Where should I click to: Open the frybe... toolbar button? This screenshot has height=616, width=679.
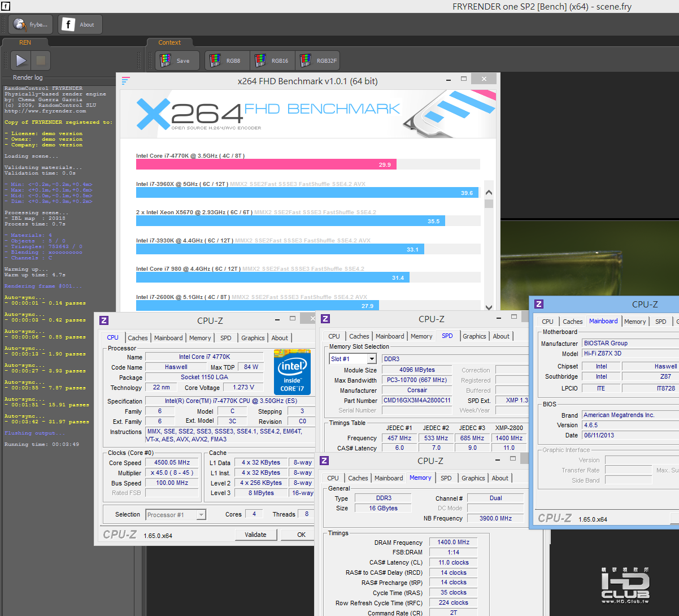click(x=31, y=24)
